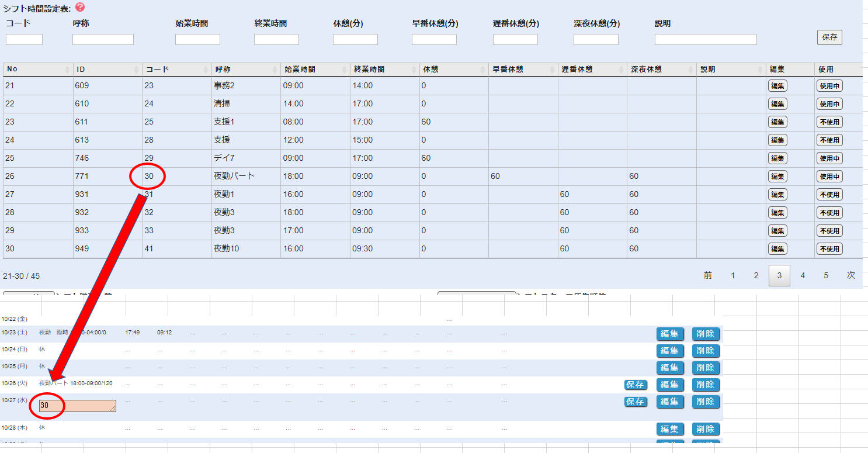
Task: Go to previous page with 前
Action: [707, 275]
